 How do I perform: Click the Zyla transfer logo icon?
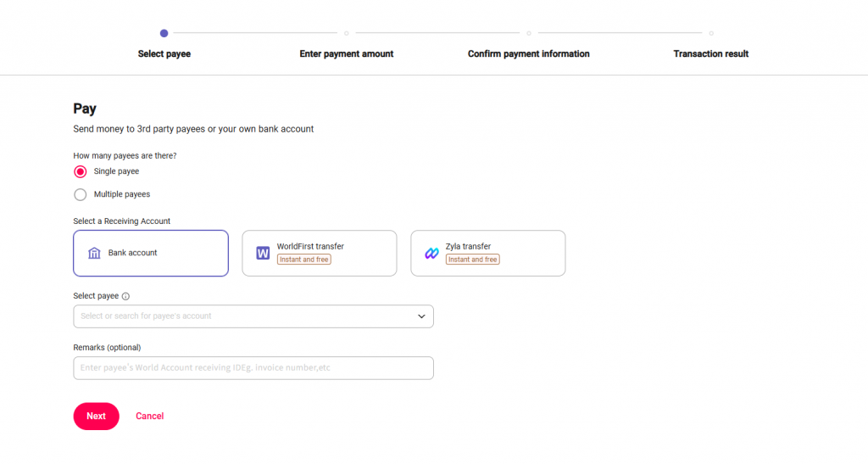[431, 253]
